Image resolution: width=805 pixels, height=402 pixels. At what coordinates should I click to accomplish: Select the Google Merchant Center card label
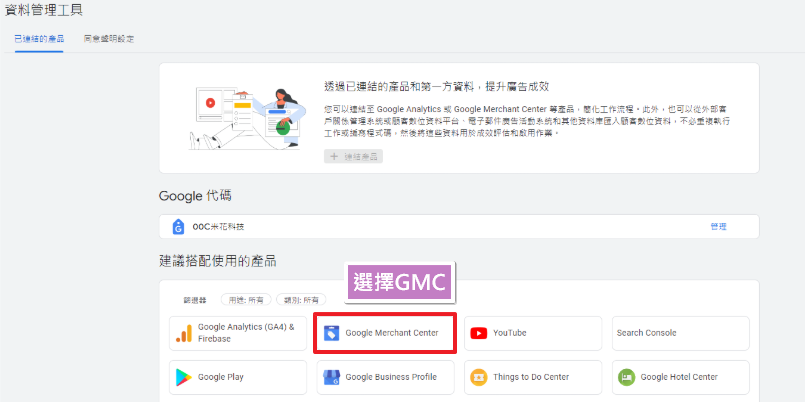(x=391, y=333)
